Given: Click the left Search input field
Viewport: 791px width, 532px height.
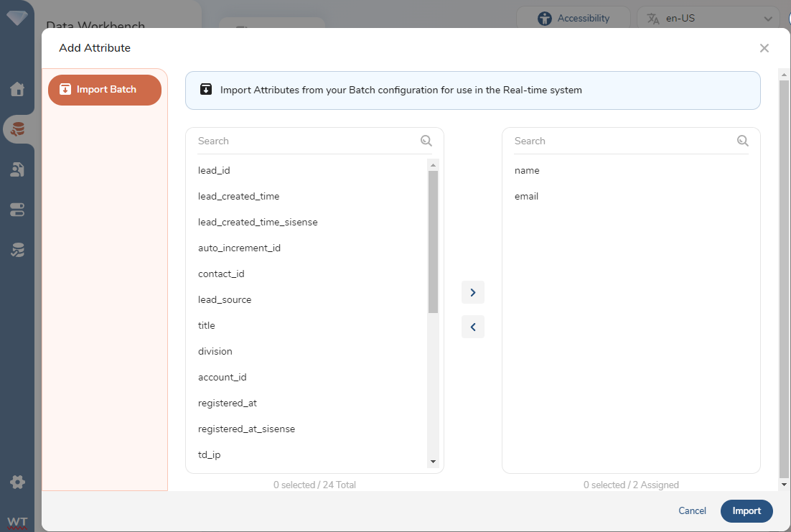Looking at the screenshot, I should click(x=305, y=141).
